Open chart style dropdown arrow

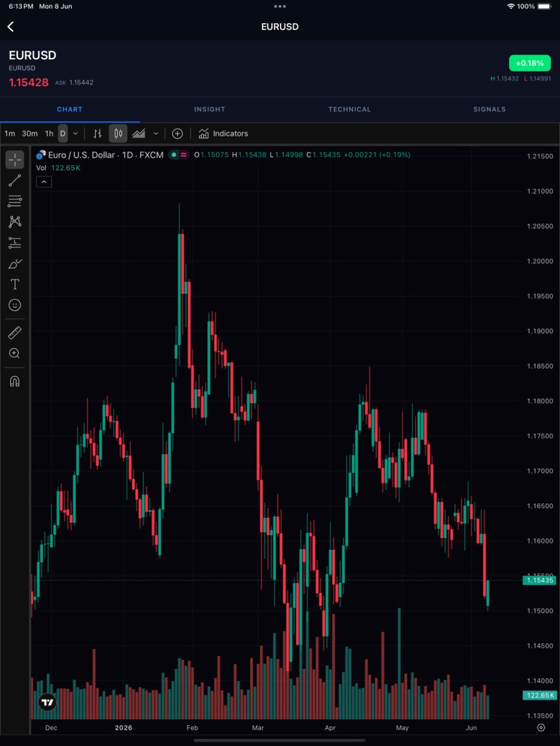tap(156, 134)
